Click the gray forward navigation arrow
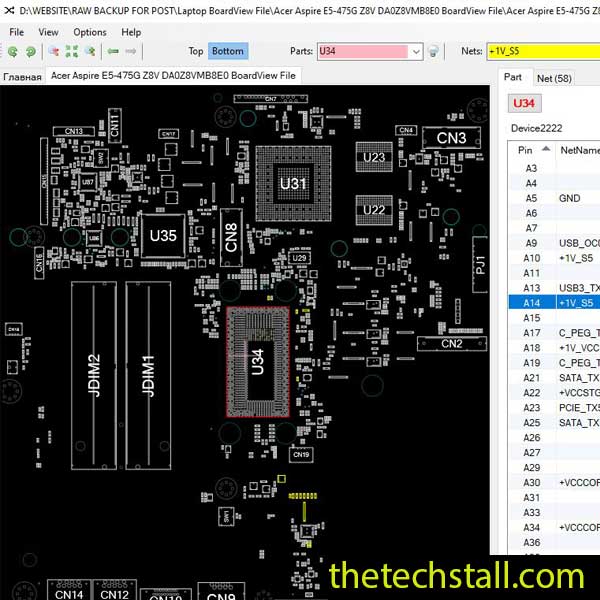The width and height of the screenshot is (600, 600). tap(131, 51)
